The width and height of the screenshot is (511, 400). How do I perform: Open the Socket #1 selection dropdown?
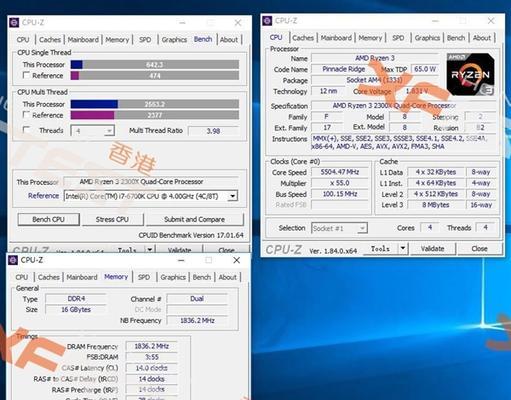pyautogui.click(x=339, y=228)
